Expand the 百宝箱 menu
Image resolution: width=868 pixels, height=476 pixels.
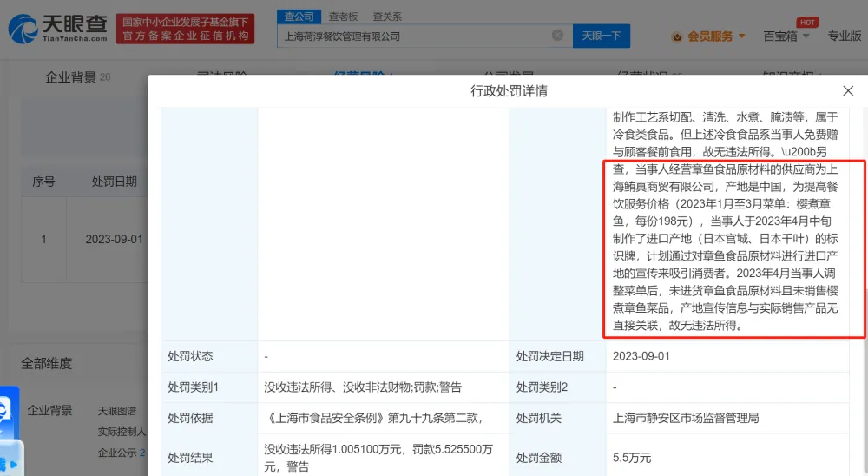coord(786,36)
